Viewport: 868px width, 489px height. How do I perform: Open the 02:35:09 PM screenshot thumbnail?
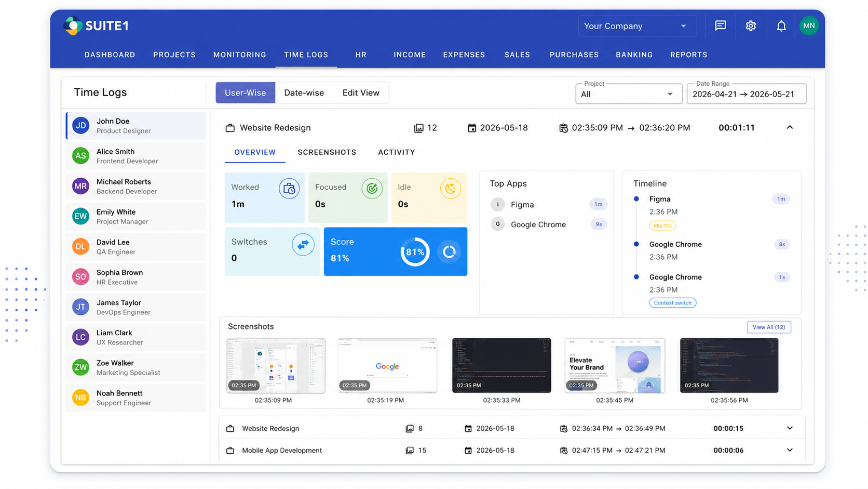276,365
